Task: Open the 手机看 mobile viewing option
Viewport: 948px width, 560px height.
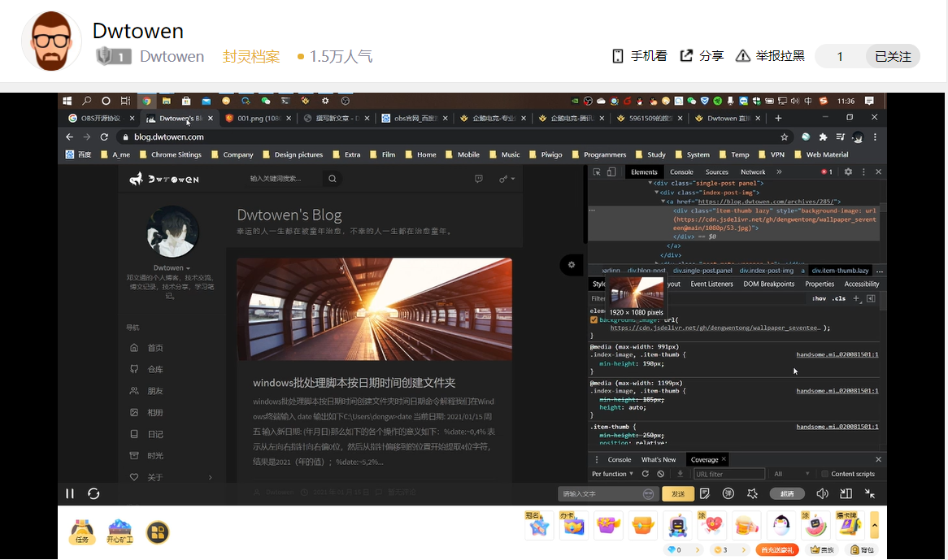Action: click(x=640, y=56)
